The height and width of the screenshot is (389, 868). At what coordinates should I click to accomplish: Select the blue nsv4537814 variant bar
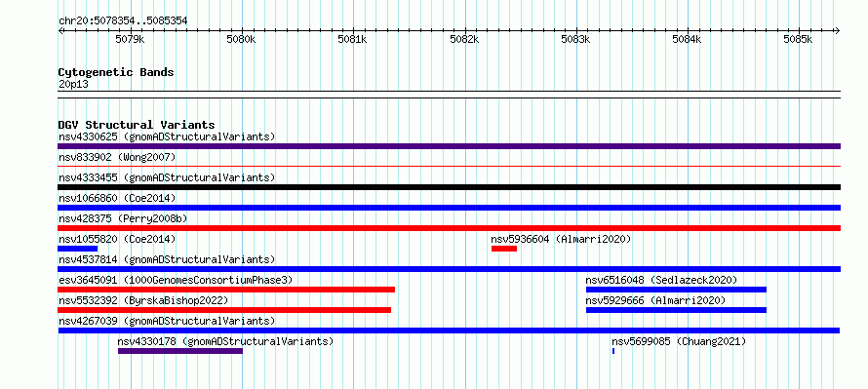pyautogui.click(x=449, y=269)
